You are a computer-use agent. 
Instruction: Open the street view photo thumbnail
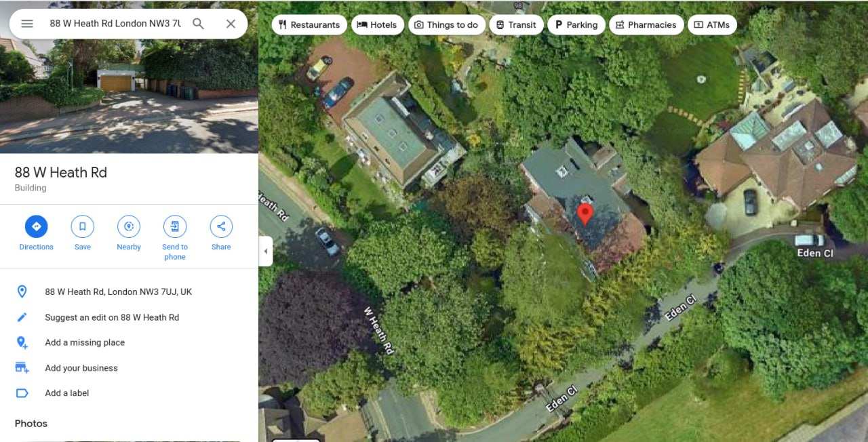[129, 77]
